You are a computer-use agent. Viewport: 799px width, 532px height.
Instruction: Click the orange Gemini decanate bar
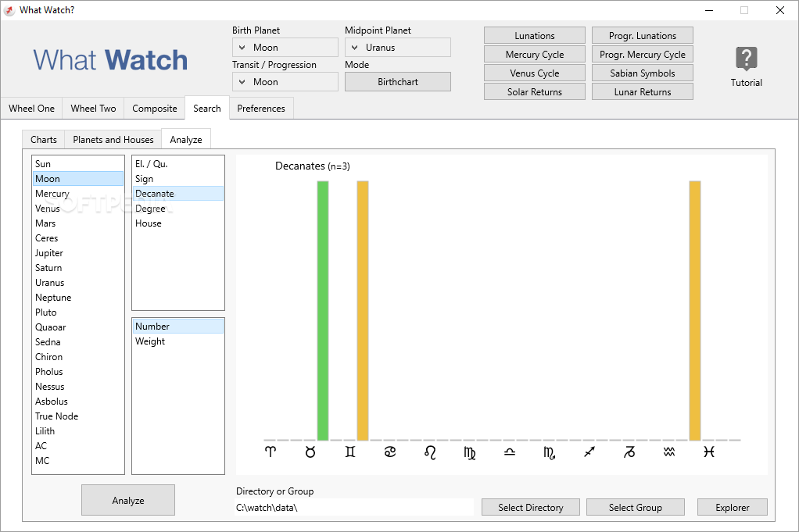point(362,311)
